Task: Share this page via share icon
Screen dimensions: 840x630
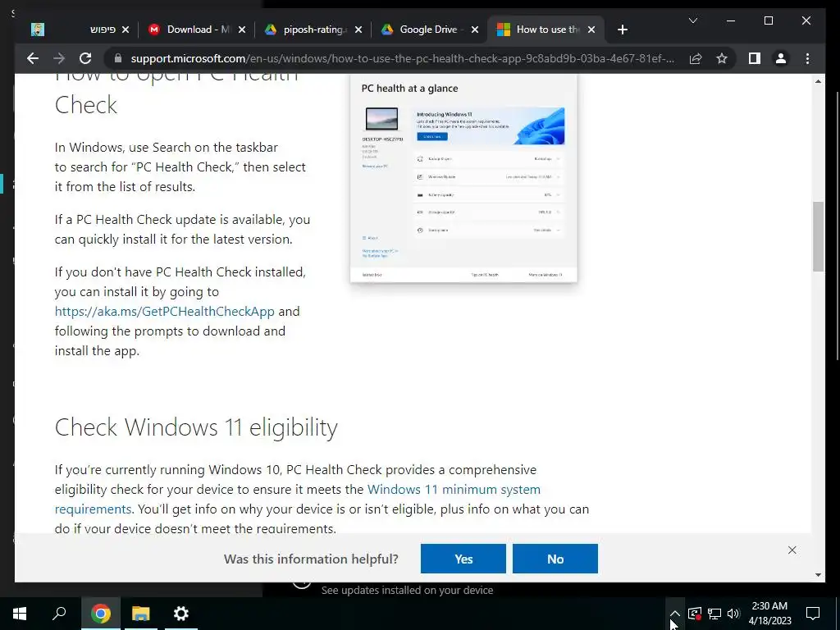Action: 696,58
